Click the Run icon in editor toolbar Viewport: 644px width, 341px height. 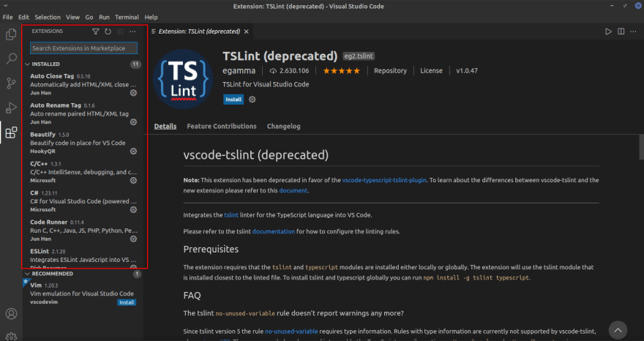coord(608,31)
